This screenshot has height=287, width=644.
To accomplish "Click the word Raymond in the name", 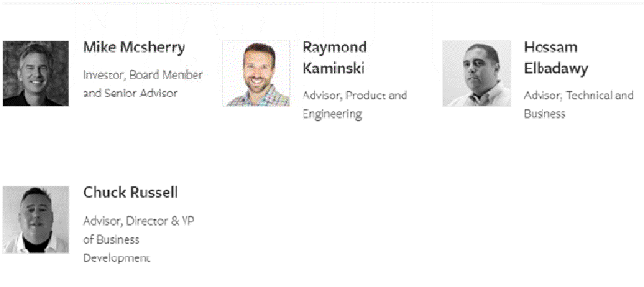I will click(x=334, y=48).
